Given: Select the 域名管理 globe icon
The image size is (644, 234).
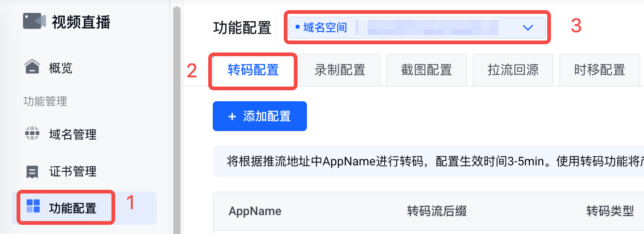Looking at the screenshot, I should click(32, 134).
